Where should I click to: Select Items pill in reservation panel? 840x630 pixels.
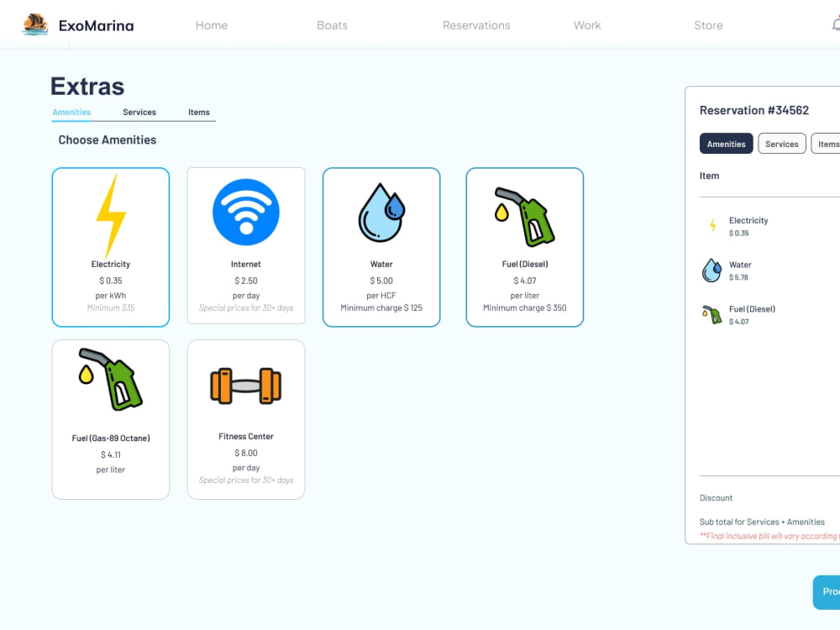coord(826,144)
